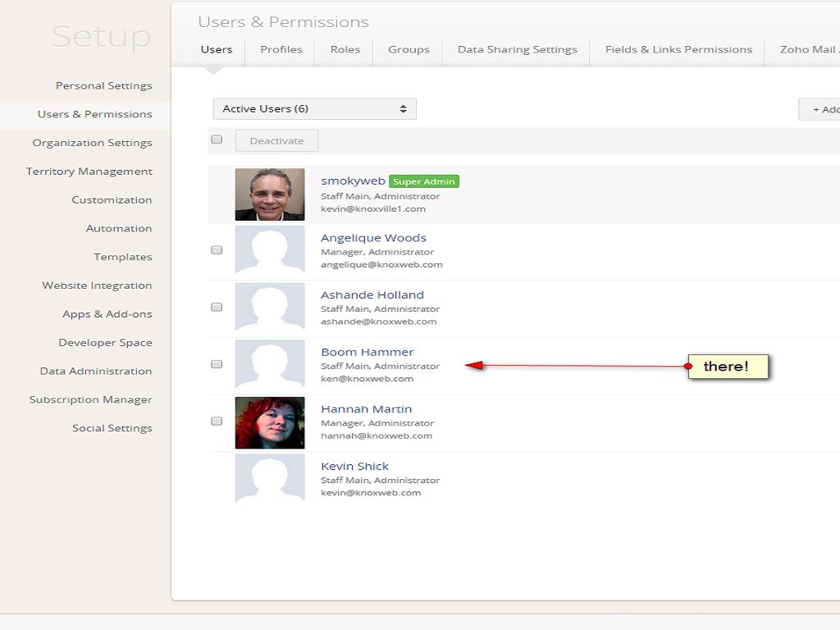Open Personal Settings in sidebar

(x=104, y=85)
